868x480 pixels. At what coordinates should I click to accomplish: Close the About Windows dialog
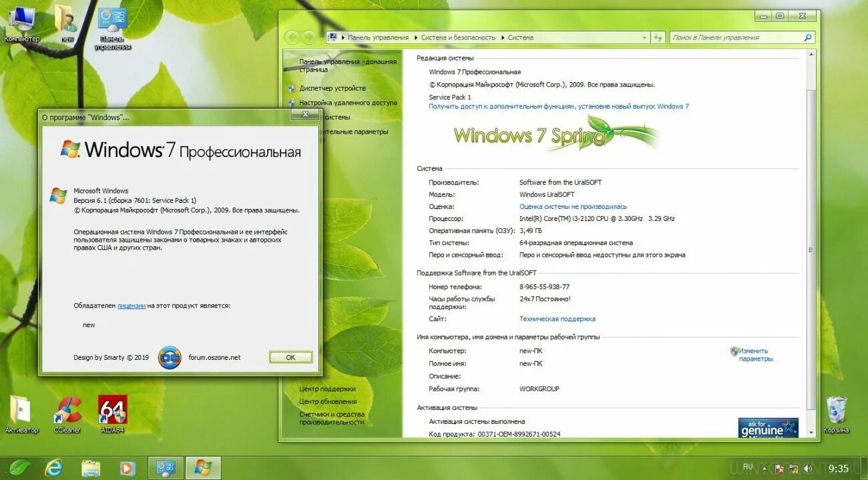click(305, 115)
